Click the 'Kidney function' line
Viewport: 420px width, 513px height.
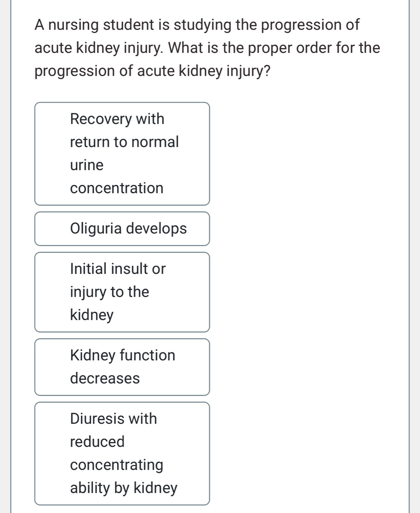pyautogui.click(x=123, y=355)
